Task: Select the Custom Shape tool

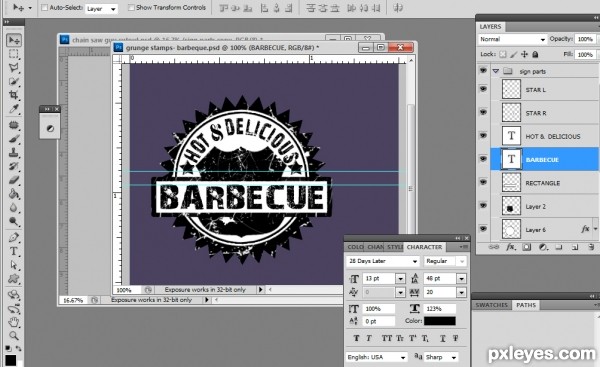Action: 14,279
